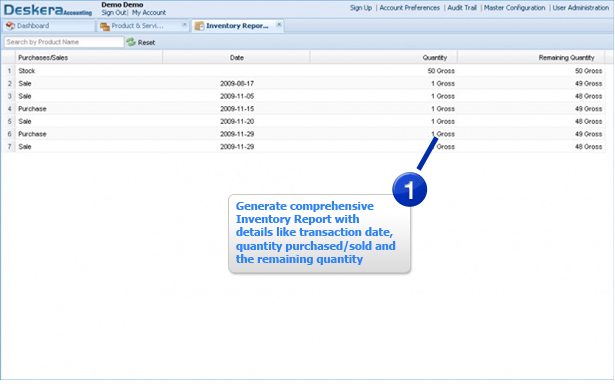This screenshot has width=615, height=384.
Task: Open Master Configuration
Action: tap(515, 7)
